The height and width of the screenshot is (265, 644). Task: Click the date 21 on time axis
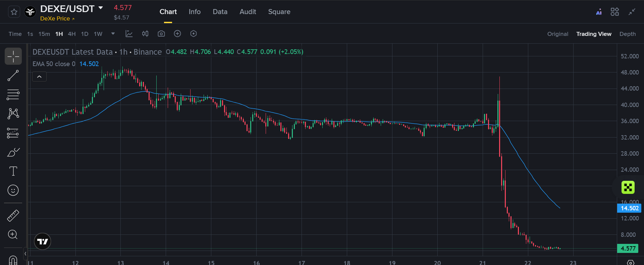click(482, 263)
